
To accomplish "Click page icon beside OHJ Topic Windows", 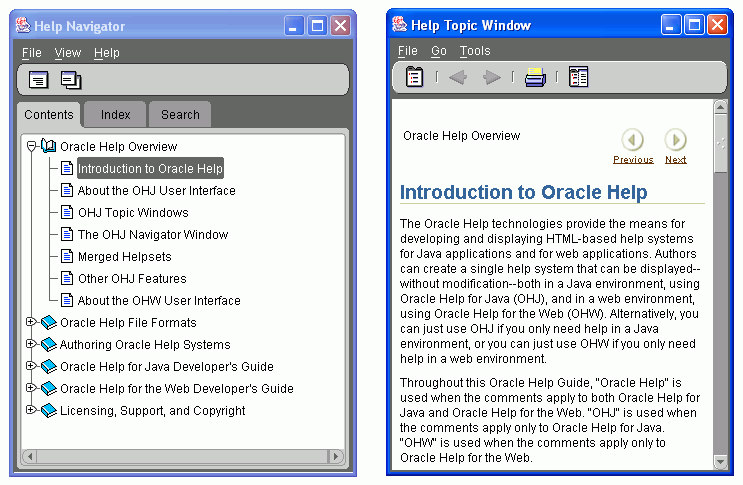I will 67,212.
